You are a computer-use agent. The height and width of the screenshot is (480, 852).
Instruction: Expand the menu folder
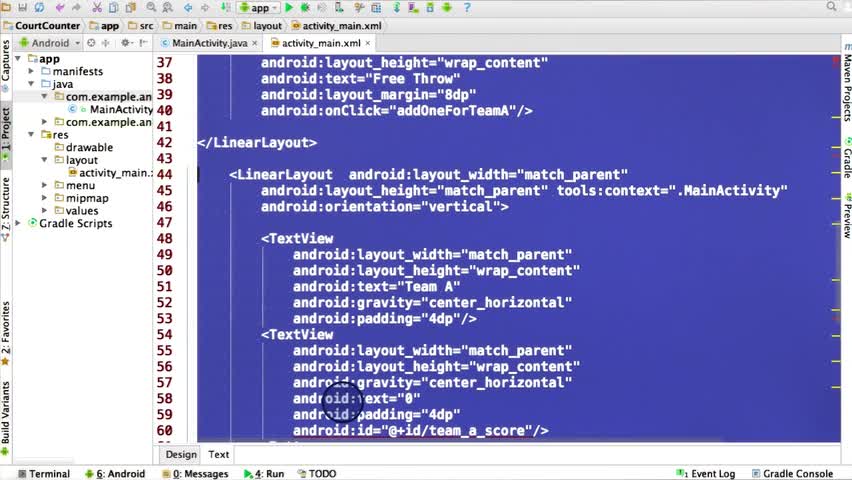[45, 185]
